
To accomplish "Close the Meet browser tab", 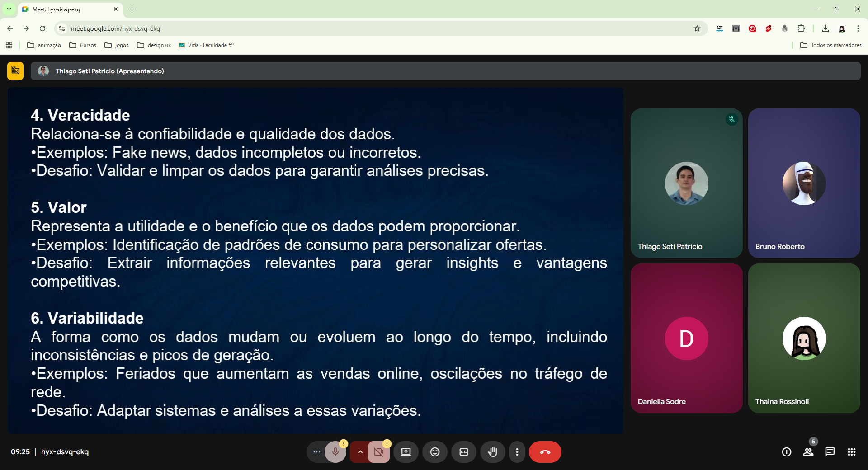I will click(115, 9).
